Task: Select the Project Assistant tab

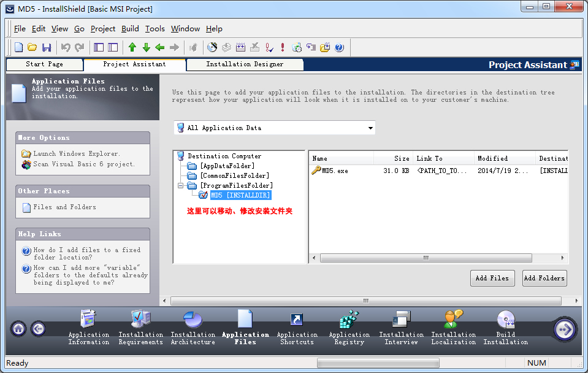Action: click(135, 64)
